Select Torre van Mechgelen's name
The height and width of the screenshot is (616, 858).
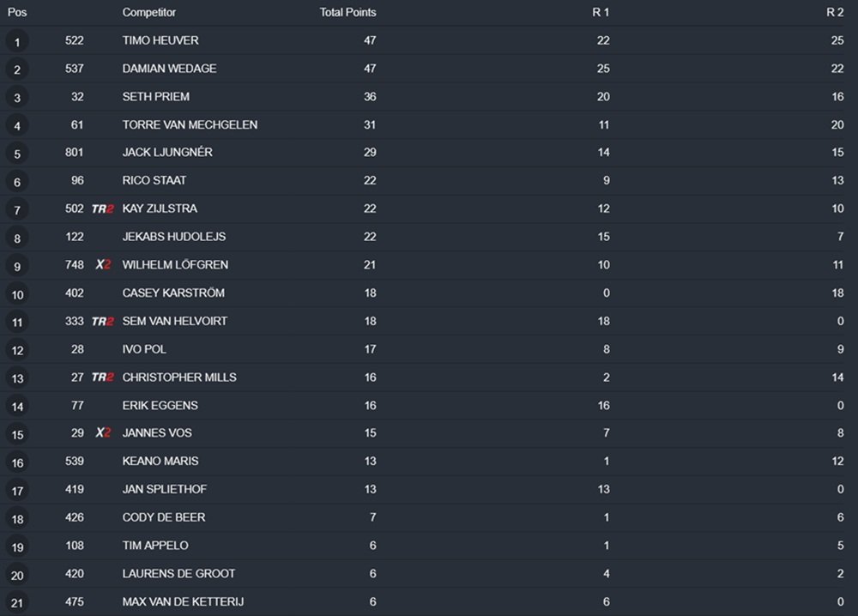190,124
